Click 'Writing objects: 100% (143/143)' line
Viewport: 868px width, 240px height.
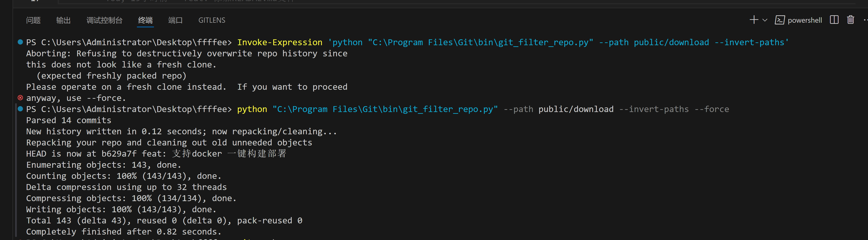(121, 209)
